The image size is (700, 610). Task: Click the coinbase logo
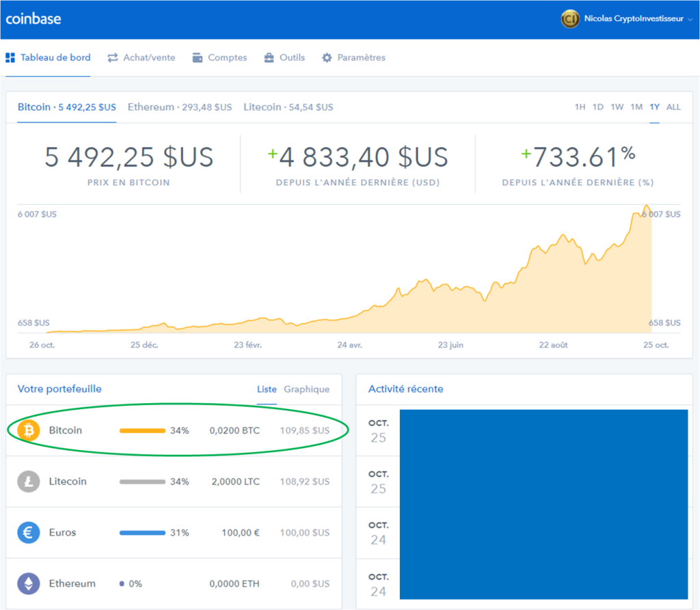[33, 18]
